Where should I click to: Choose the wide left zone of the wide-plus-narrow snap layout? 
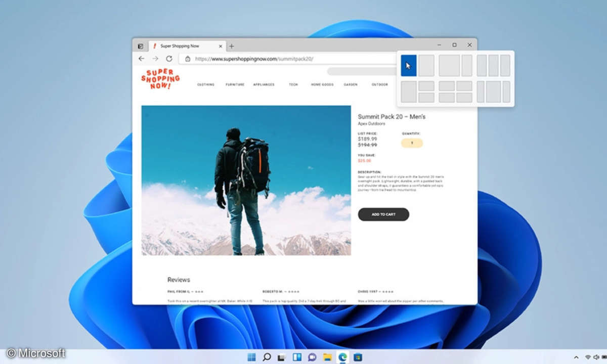click(x=449, y=66)
